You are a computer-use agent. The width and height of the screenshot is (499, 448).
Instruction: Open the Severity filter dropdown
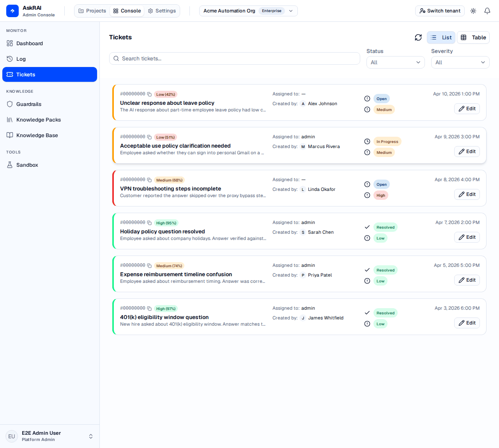pyautogui.click(x=460, y=62)
